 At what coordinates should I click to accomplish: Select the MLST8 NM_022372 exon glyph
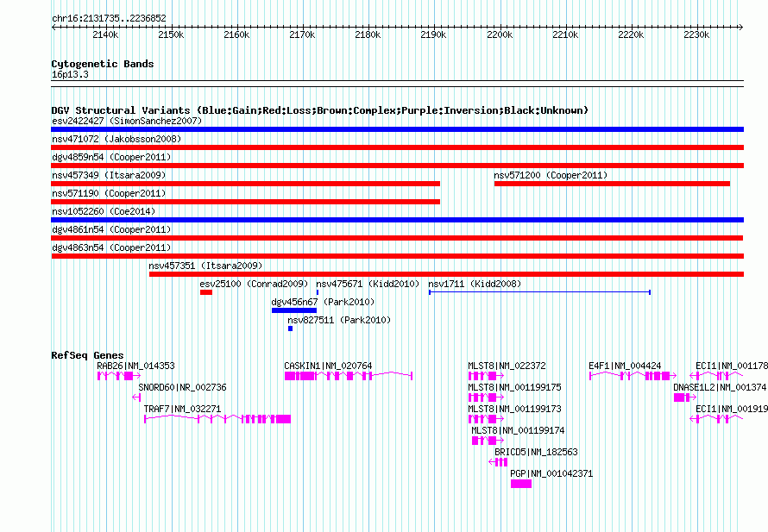pos(486,376)
